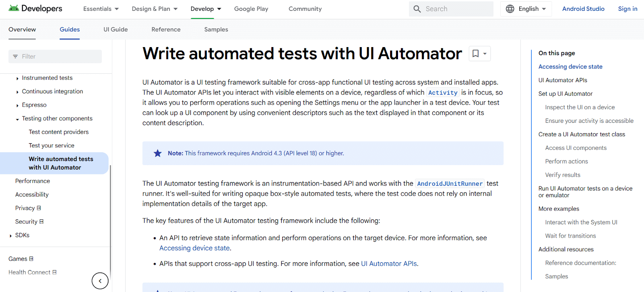
Task: Click the Sign in link
Action: click(627, 9)
